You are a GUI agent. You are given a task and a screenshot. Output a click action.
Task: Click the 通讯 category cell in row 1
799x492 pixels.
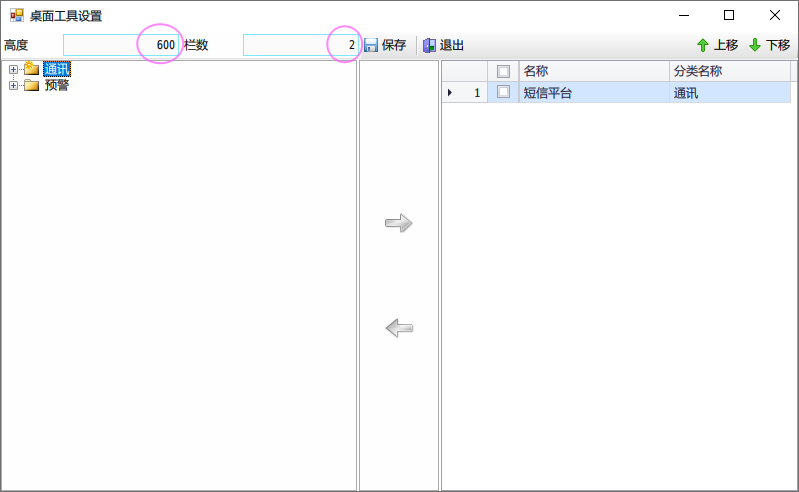click(x=730, y=93)
